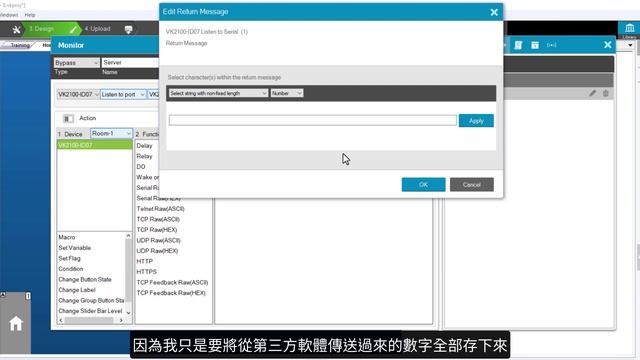This screenshot has height=360, width=640.
Task: Click the document icon in the right panel header
Action: (x=518, y=45)
